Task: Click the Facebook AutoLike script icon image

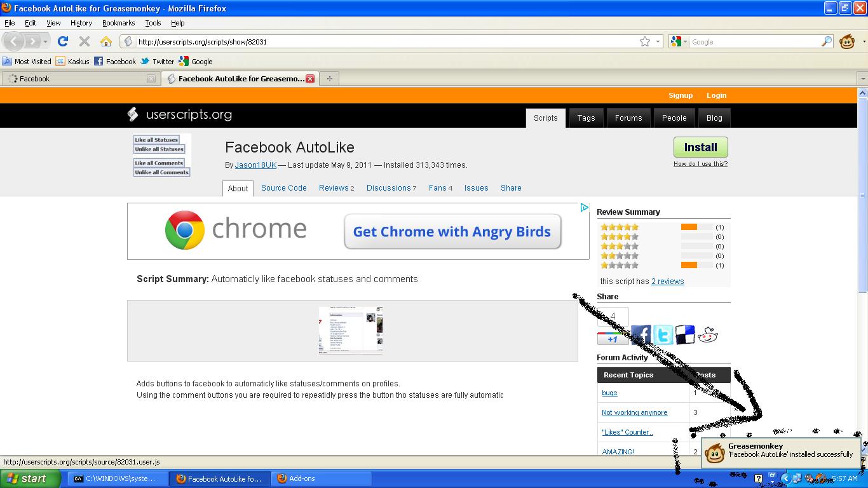Action: click(161, 156)
